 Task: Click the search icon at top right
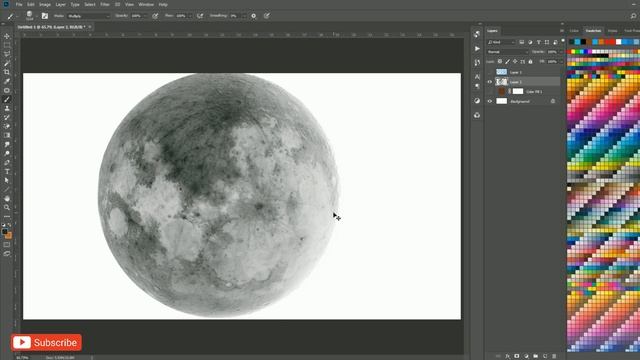coord(633,16)
